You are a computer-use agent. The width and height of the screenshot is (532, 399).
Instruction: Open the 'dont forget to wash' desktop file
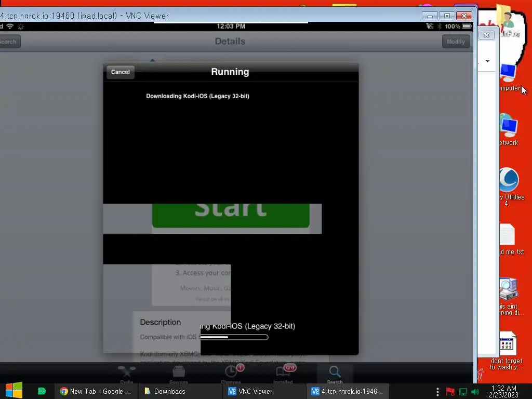[507, 351]
